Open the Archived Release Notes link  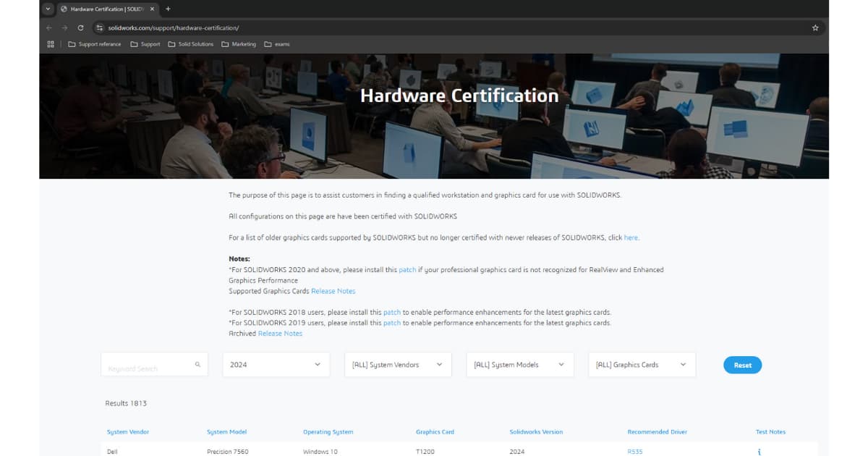click(280, 334)
